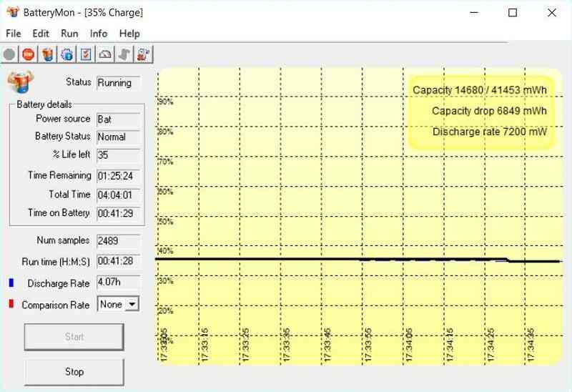Click the Comparison Rate label

pos(56,305)
